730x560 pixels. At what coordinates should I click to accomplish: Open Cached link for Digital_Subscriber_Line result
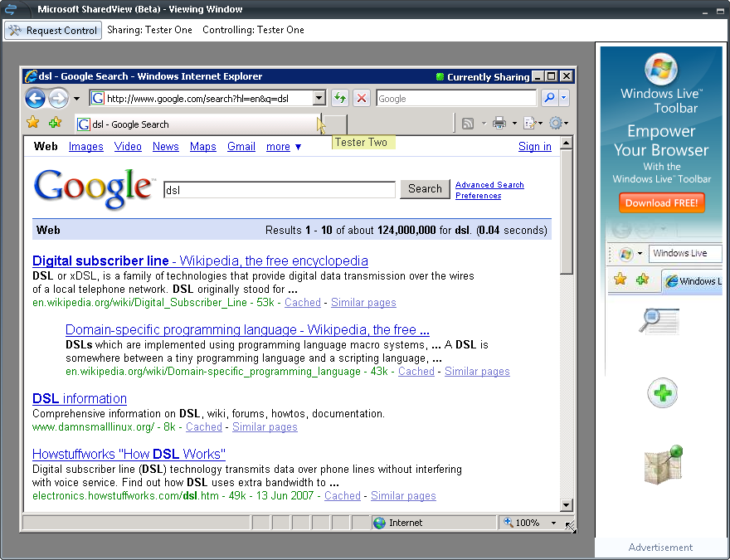(303, 303)
